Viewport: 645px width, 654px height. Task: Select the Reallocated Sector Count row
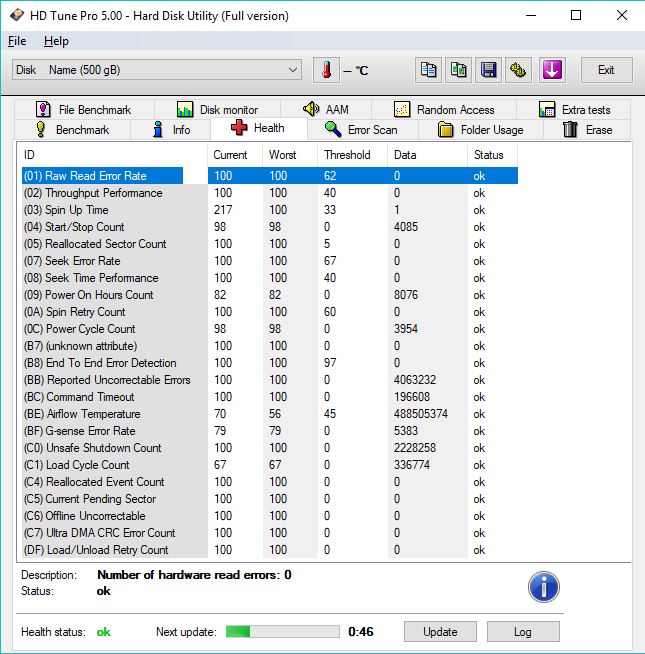[x=270, y=244]
